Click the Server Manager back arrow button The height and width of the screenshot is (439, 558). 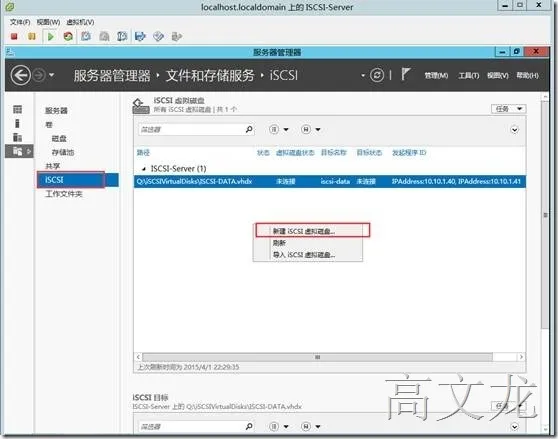pyautogui.click(x=20, y=75)
